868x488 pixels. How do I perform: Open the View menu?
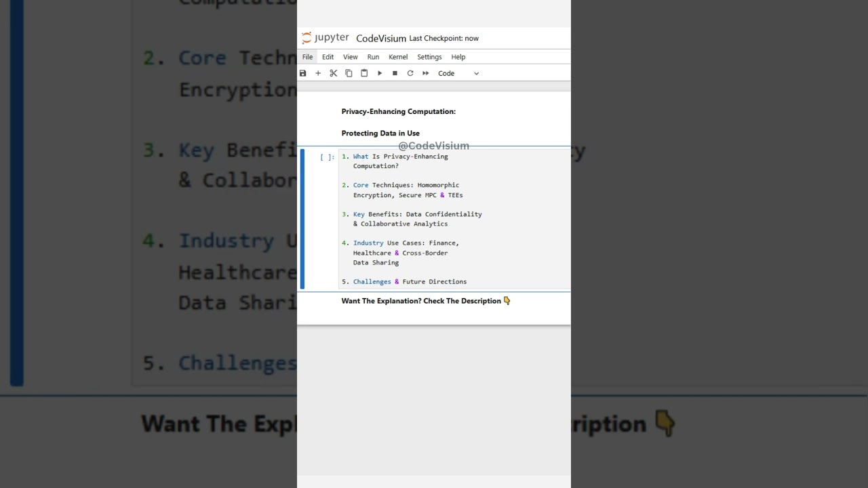351,57
